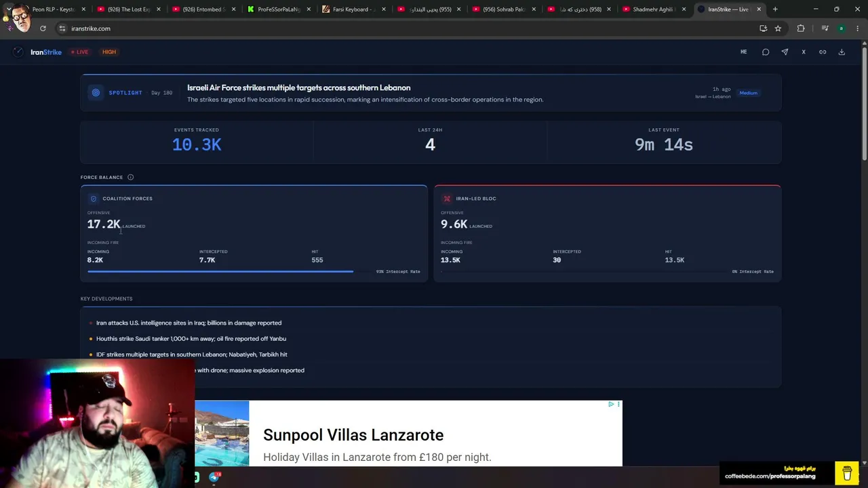Open the Houthis strike Saudi tanker item
Screen dimensions: 868x488
[x=191, y=339]
